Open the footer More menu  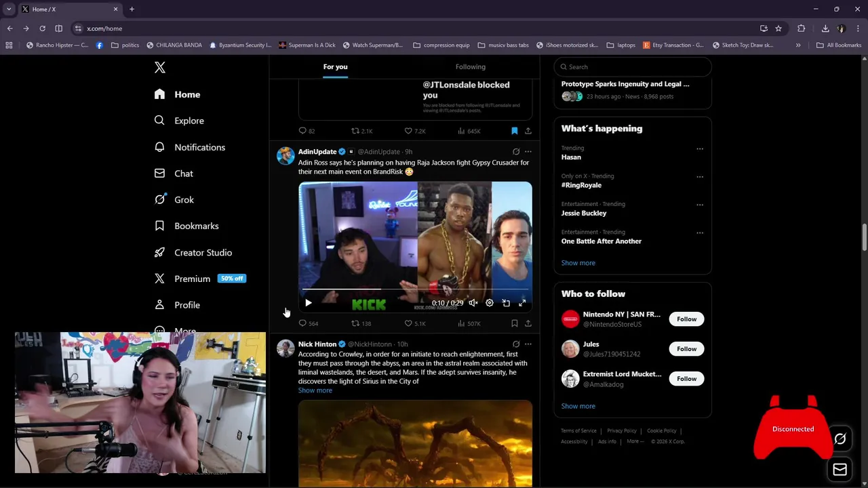click(635, 441)
